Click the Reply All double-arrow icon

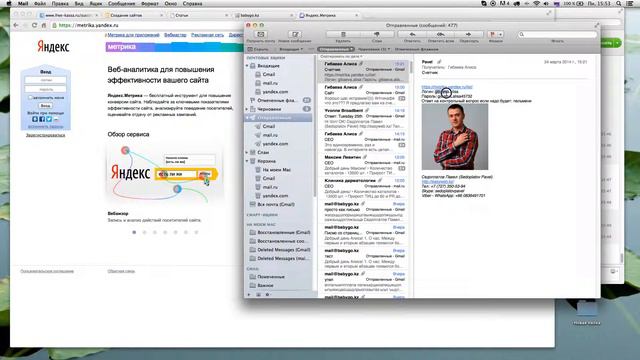440,35
